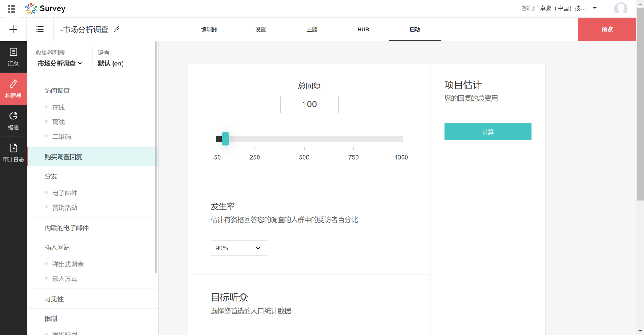Click the 750 label under slider

[x=353, y=157]
